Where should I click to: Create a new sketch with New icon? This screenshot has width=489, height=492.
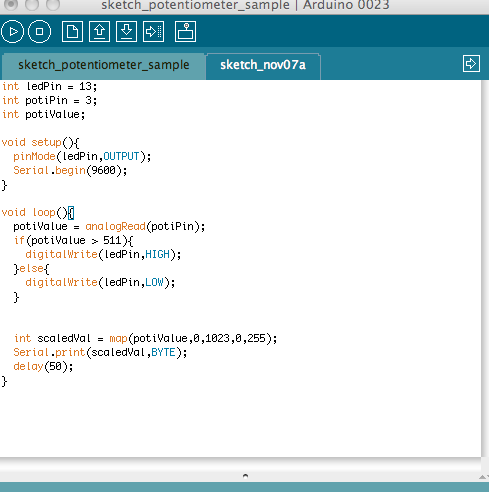coord(72,32)
